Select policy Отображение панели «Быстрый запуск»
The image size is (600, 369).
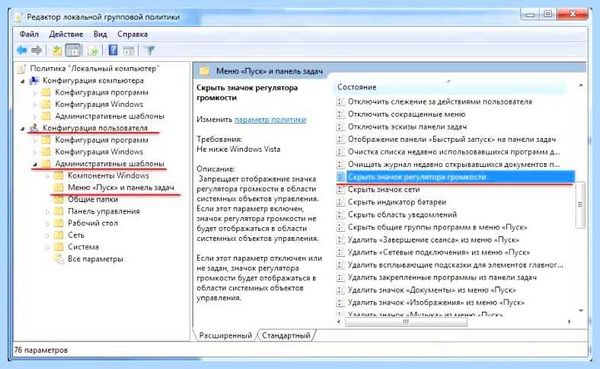tap(452, 139)
